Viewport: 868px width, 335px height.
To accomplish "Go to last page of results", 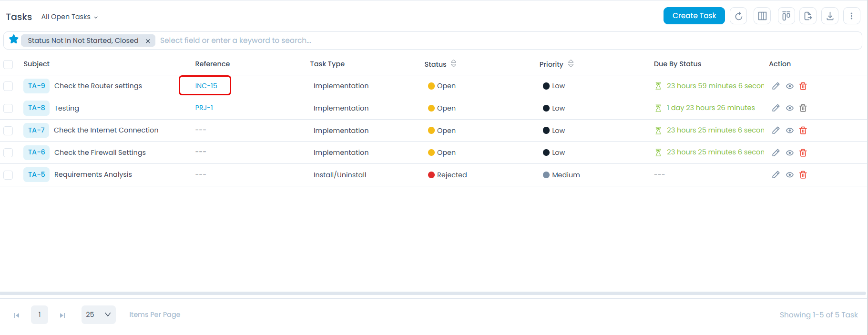I will (62, 315).
